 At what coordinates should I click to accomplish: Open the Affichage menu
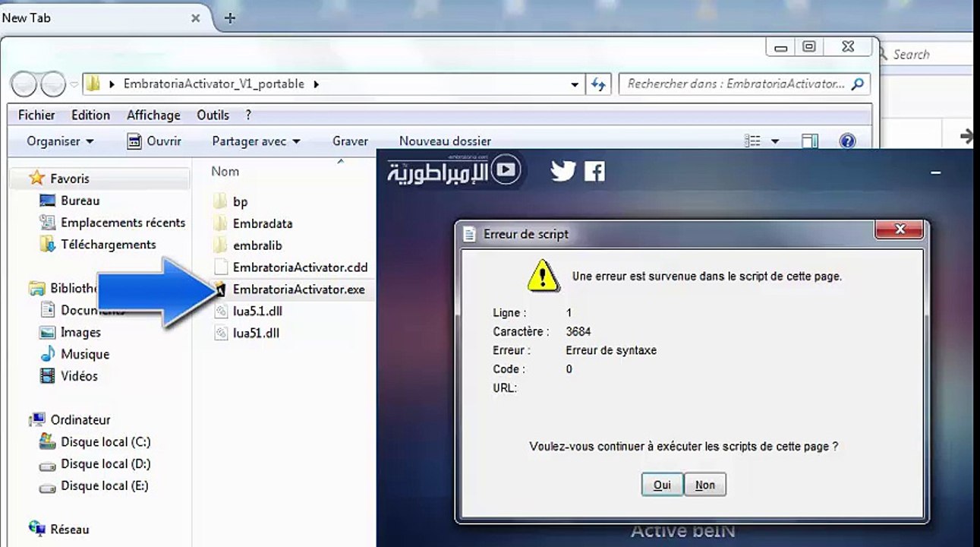[153, 115]
